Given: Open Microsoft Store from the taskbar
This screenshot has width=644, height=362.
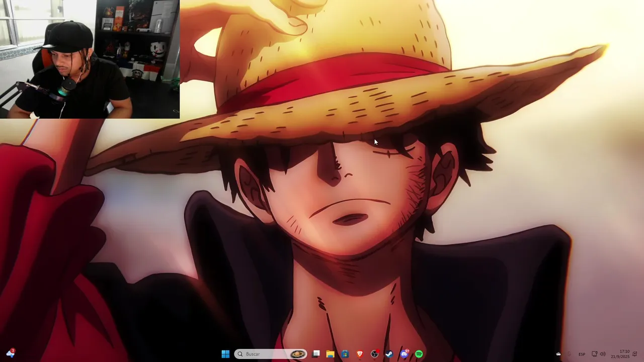Looking at the screenshot, I should point(345,354).
